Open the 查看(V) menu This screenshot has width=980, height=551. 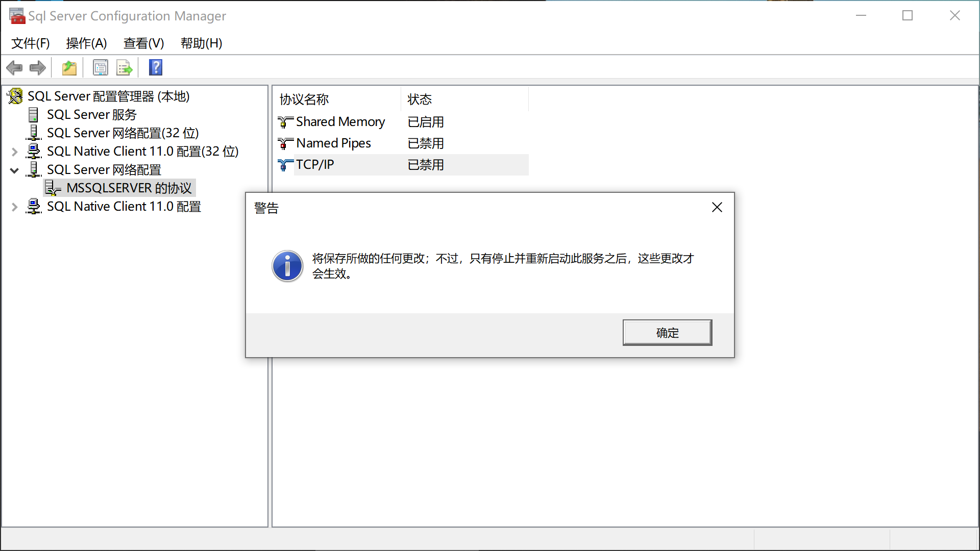[143, 43]
